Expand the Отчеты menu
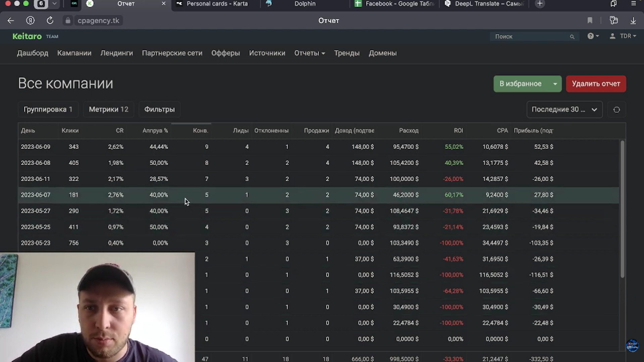This screenshot has height=362, width=644. (310, 53)
